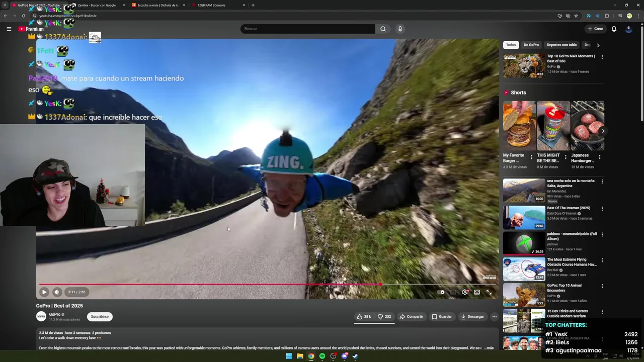This screenshot has height=362, width=644.
Task: Show more filter chips with right arrow
Action: point(598,45)
